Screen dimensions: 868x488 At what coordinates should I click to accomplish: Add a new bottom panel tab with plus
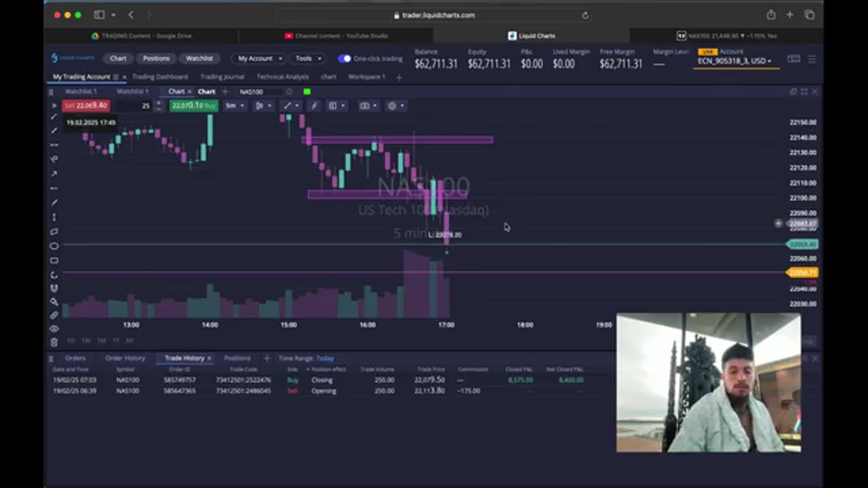267,358
